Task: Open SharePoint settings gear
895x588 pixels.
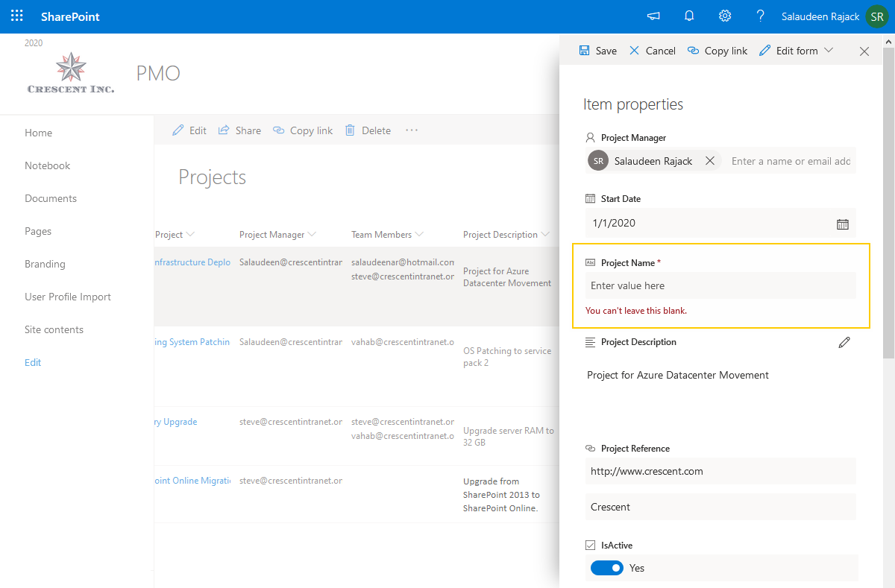Action: (724, 16)
